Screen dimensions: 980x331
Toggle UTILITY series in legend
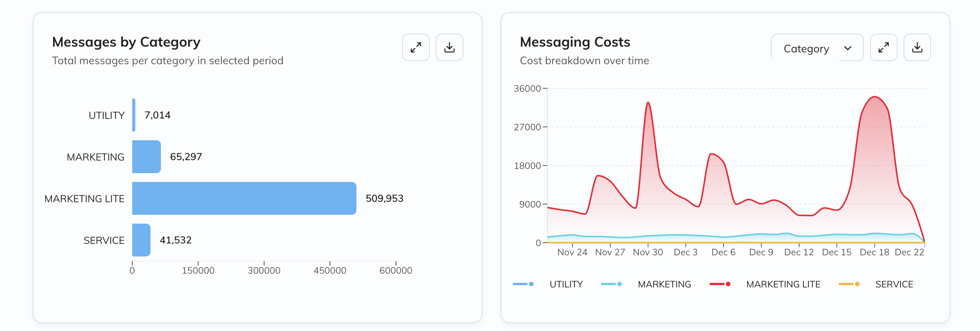point(566,284)
